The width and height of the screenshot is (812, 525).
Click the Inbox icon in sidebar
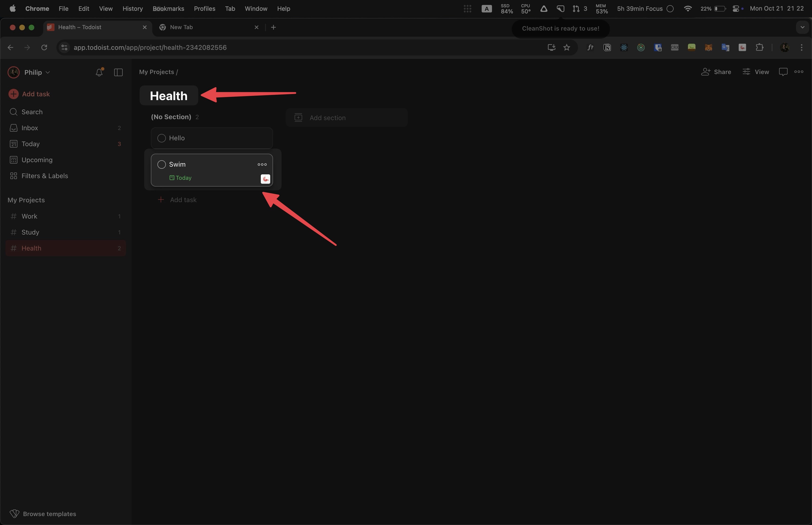pos(14,128)
